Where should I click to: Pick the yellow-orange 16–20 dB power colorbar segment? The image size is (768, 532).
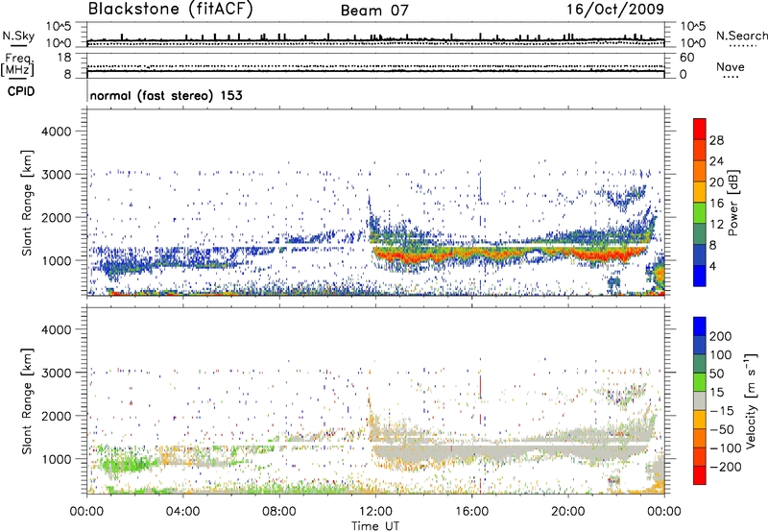tap(700, 192)
